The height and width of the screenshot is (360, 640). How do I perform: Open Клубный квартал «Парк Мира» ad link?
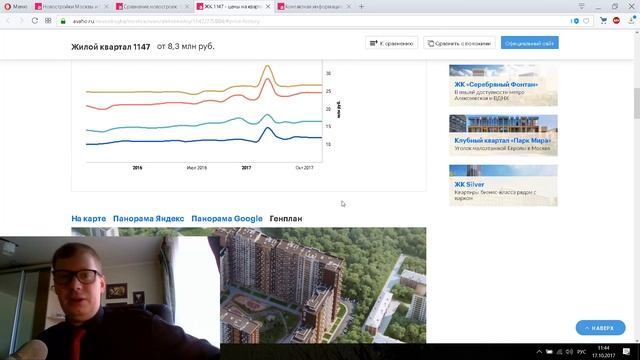click(x=502, y=140)
